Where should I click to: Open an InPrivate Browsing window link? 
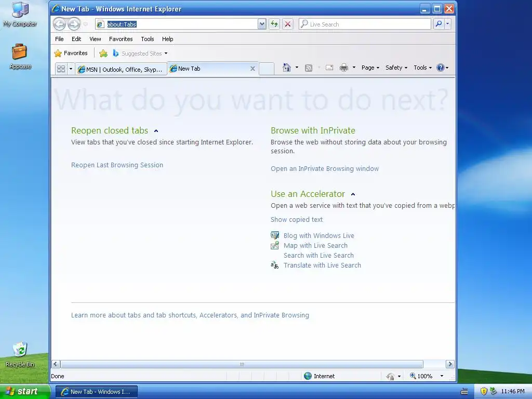click(x=325, y=169)
